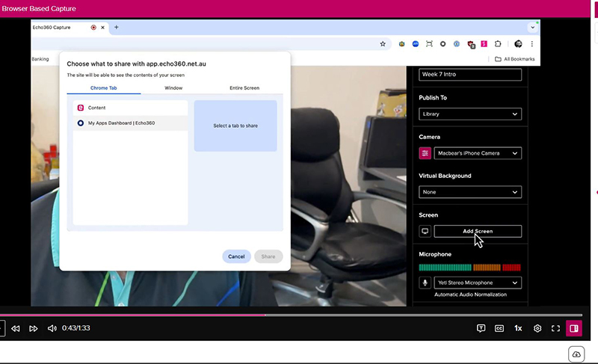Seek on the video progress bar
This screenshot has width=598, height=364.
(291, 315)
